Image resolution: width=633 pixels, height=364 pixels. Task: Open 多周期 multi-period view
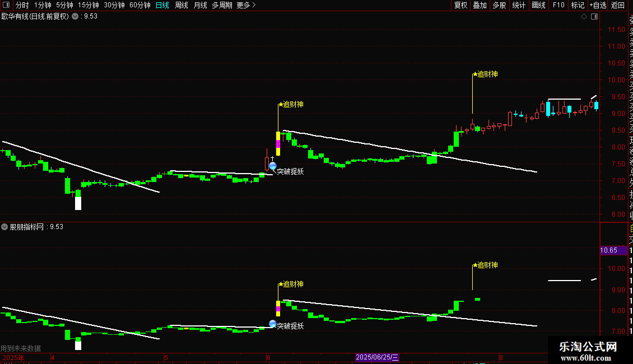point(222,5)
